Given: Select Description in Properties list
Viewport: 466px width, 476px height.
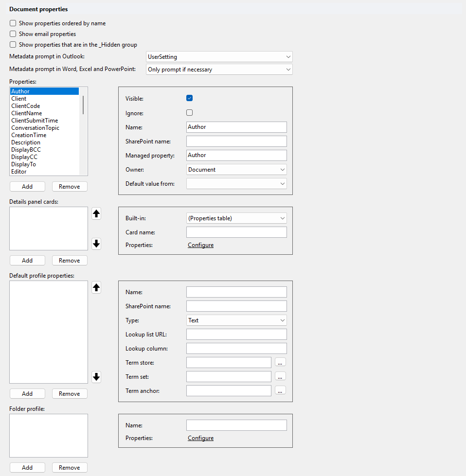Looking at the screenshot, I should click(x=44, y=142).
